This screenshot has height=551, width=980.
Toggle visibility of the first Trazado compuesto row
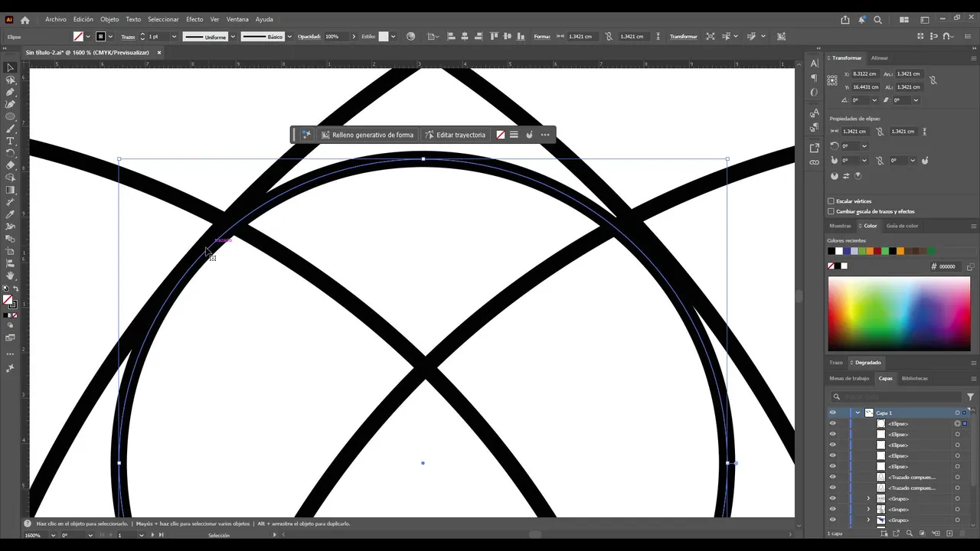[832, 478]
